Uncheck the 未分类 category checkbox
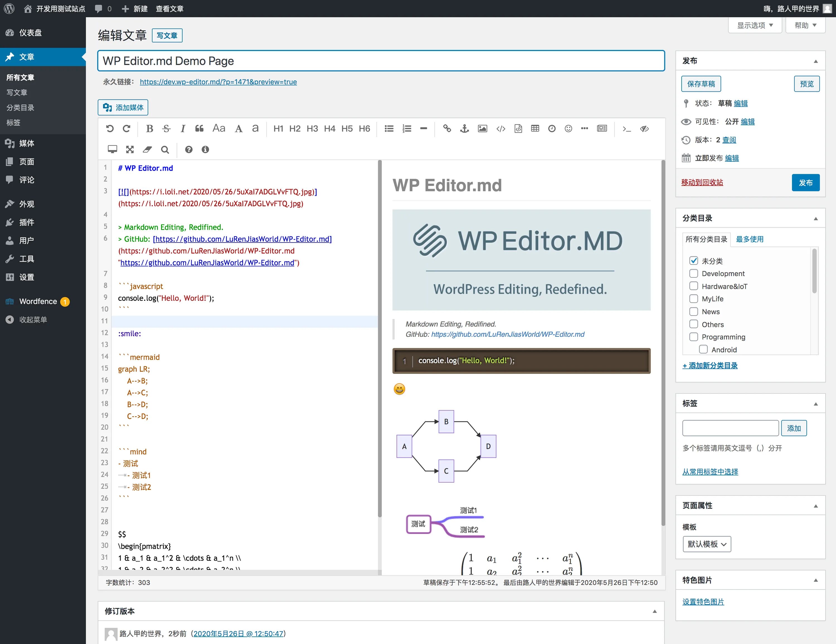The image size is (836, 644). point(693,261)
